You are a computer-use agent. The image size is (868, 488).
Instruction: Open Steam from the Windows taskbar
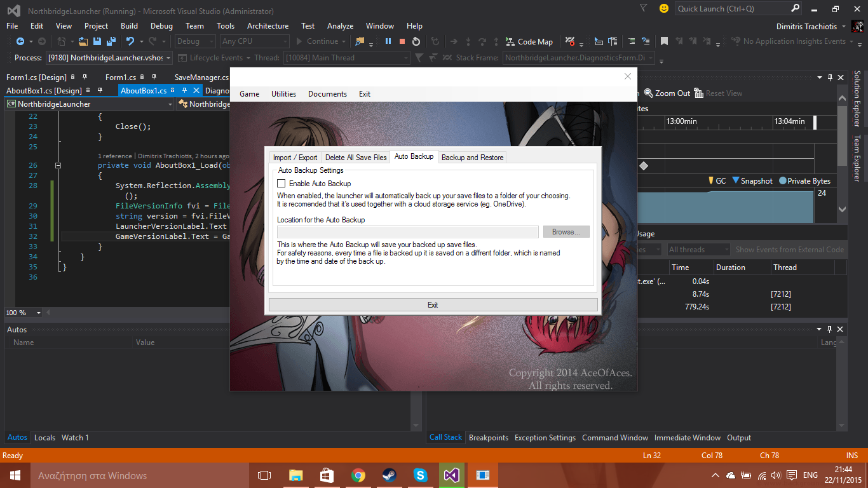point(389,475)
